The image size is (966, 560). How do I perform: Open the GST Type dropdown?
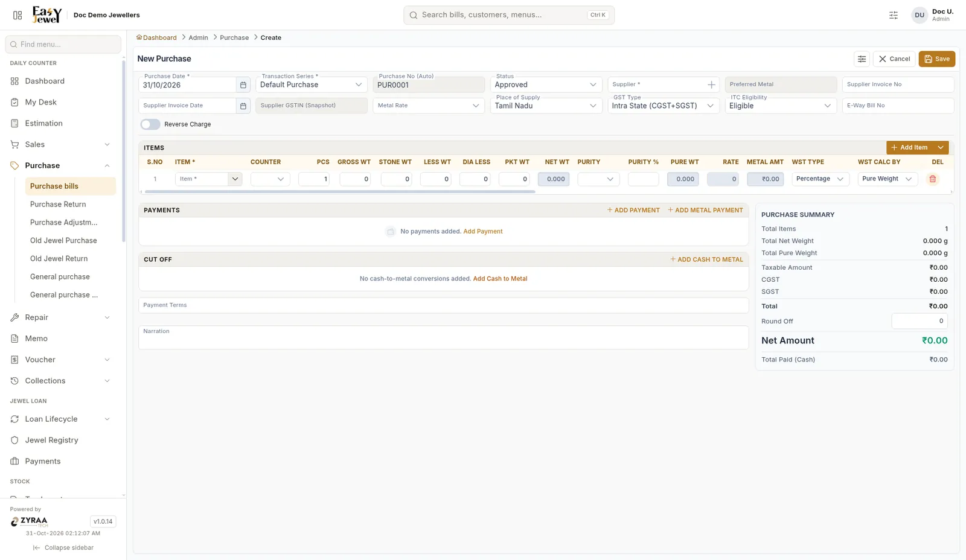pyautogui.click(x=663, y=106)
